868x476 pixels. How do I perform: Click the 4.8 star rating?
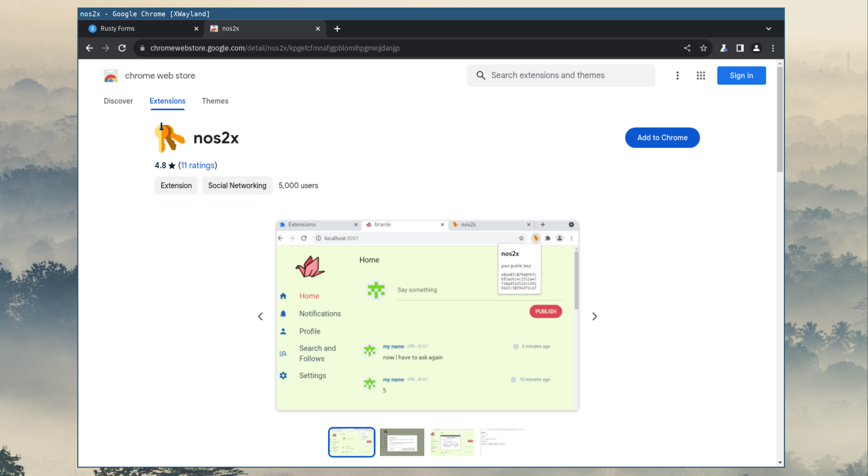(165, 166)
